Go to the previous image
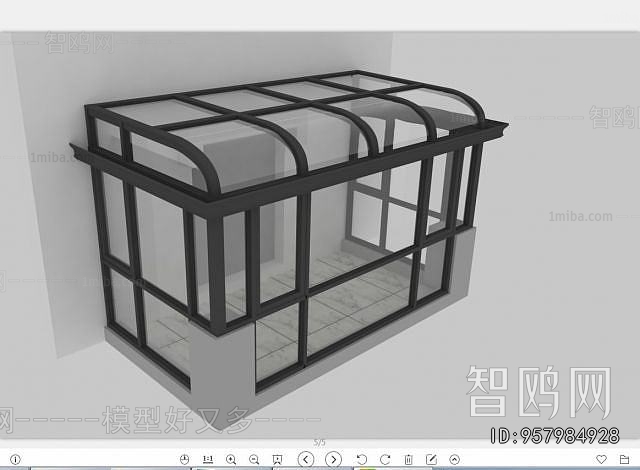This screenshot has height=470, width=640. [306, 459]
